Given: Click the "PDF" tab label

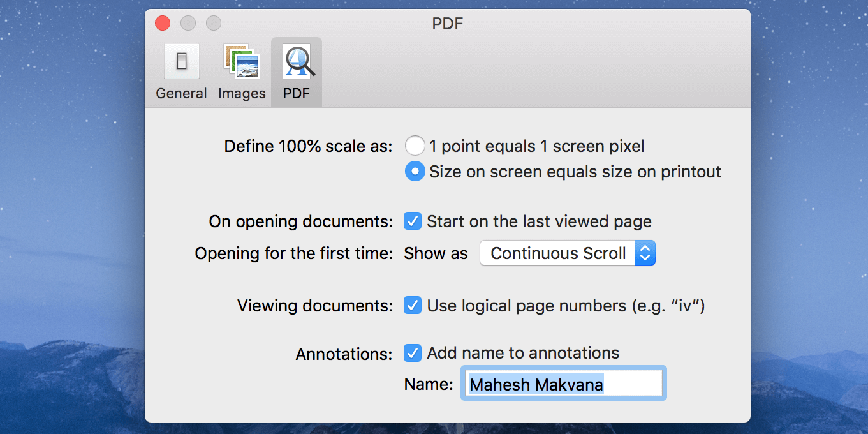Looking at the screenshot, I should 297,93.
